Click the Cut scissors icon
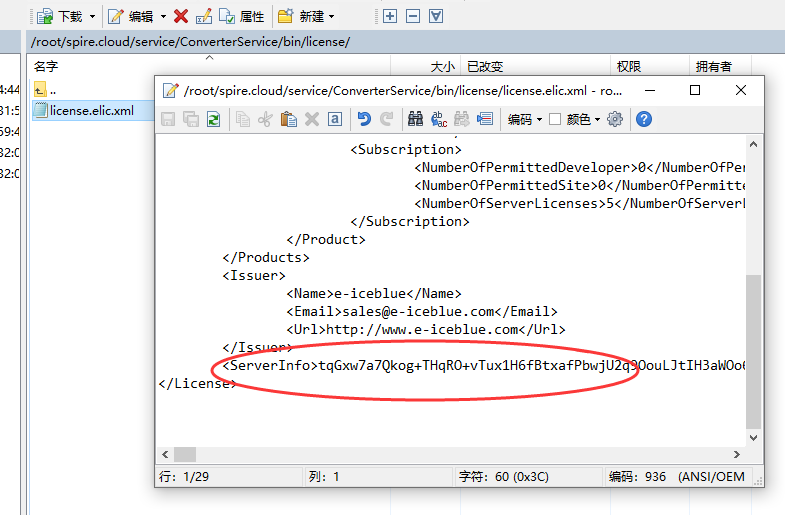The height and width of the screenshot is (515, 785). 265,119
